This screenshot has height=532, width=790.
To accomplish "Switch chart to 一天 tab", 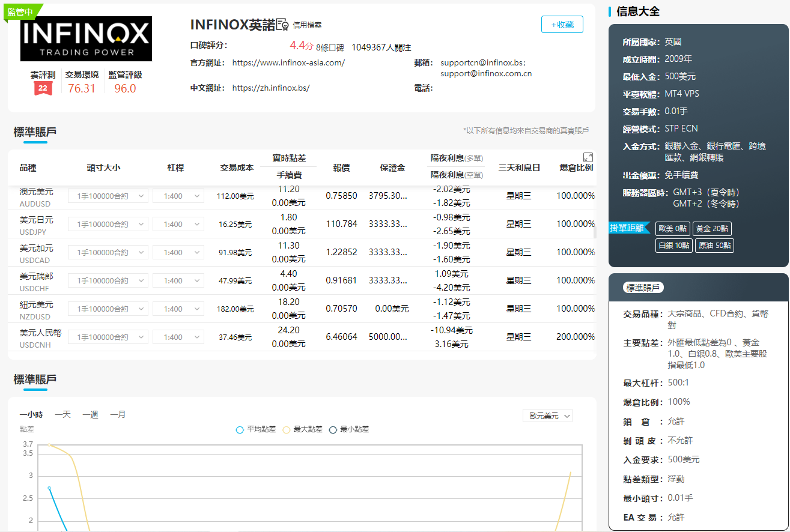I will tap(62, 414).
